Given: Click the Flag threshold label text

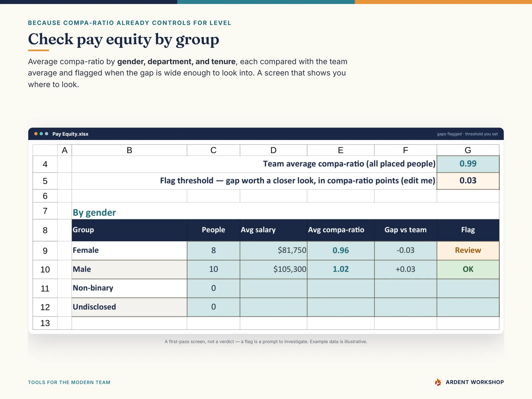Looking at the screenshot, I should point(298,181).
